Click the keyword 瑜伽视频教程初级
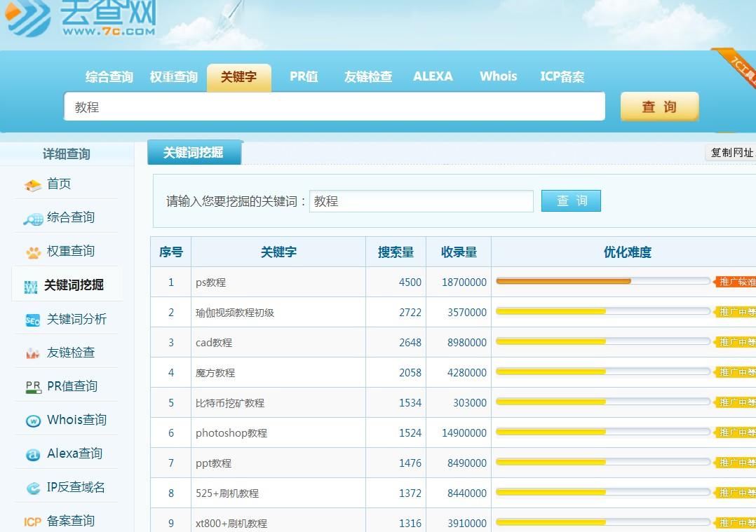Viewport: 756px width, 532px height. 235,313
